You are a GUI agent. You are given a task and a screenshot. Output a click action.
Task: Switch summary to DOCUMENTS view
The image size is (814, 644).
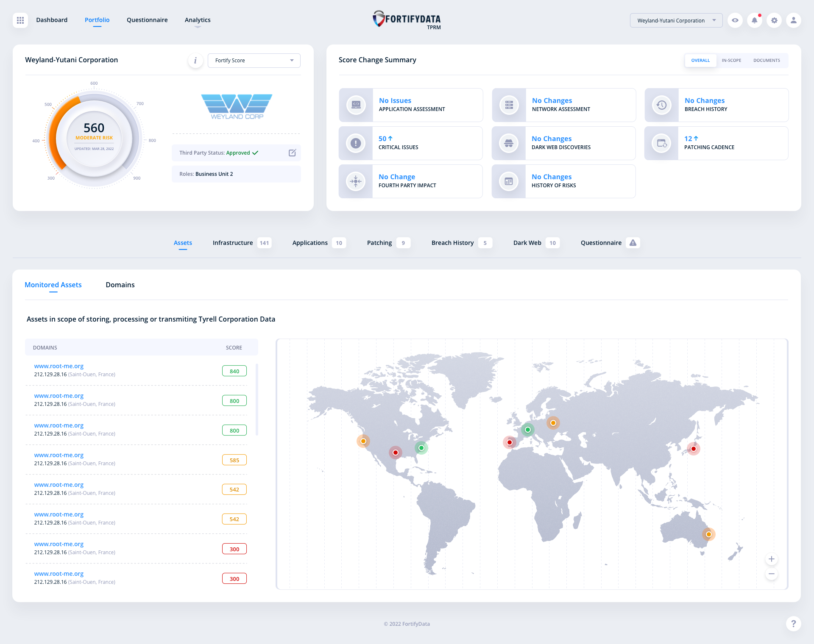tap(767, 61)
